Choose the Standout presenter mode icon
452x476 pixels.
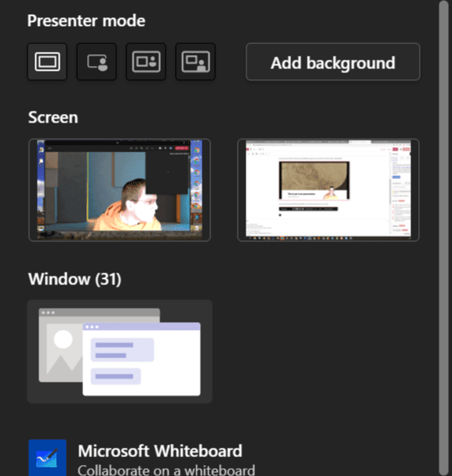coord(97,61)
